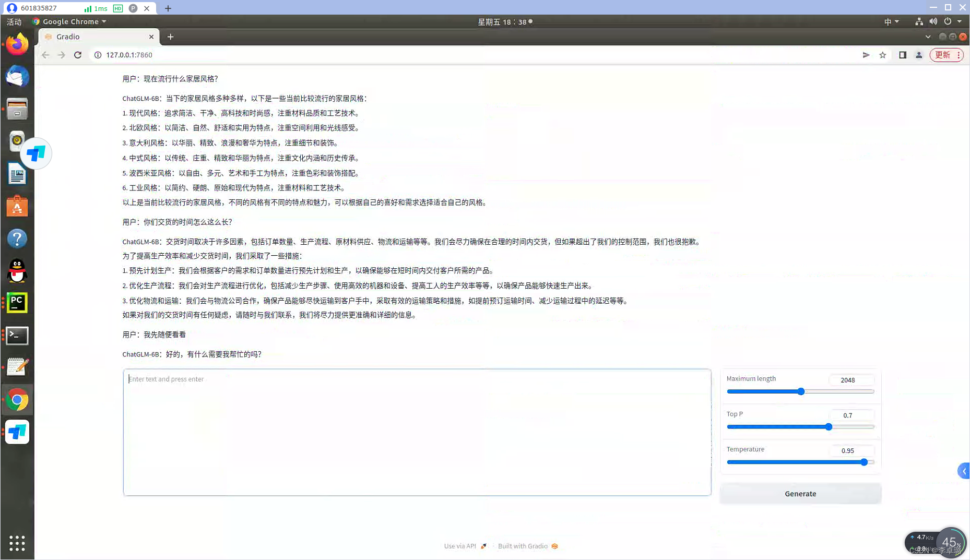Click the 1ms latency indicator
This screenshot has height=560, width=970.
click(96, 8)
